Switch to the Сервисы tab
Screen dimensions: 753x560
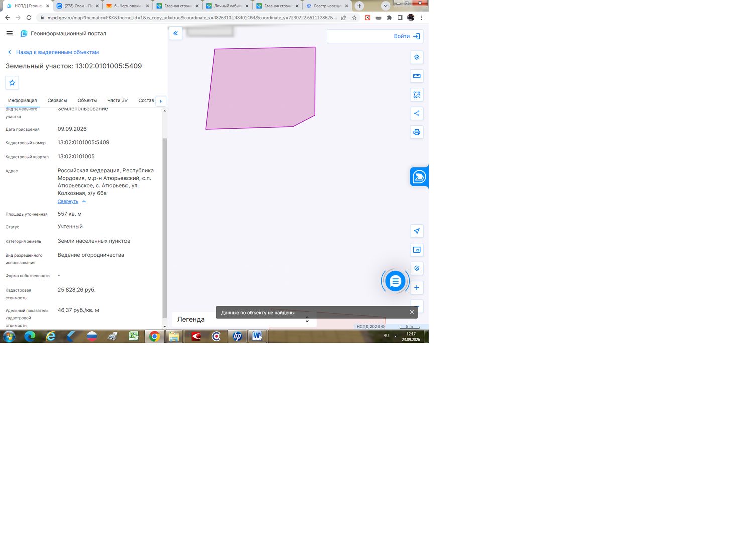57,101
